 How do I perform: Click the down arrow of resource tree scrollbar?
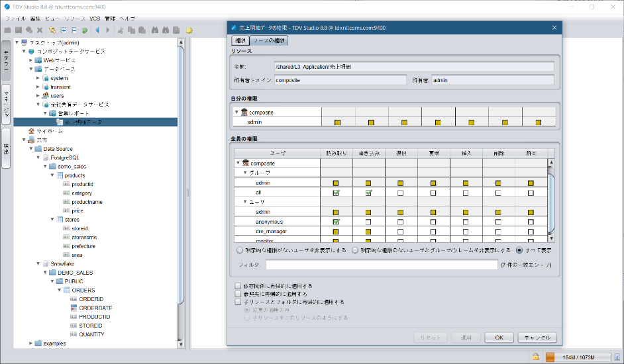click(x=181, y=344)
